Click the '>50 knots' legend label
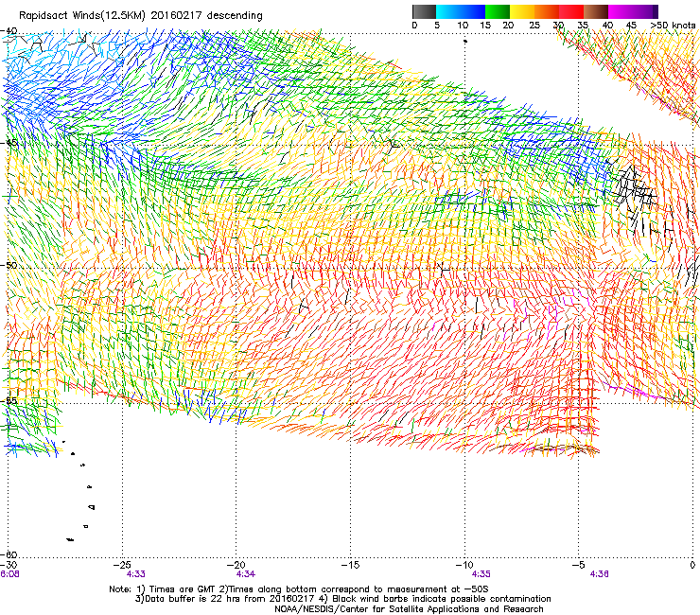The width and height of the screenshot is (700, 615). pos(673,26)
